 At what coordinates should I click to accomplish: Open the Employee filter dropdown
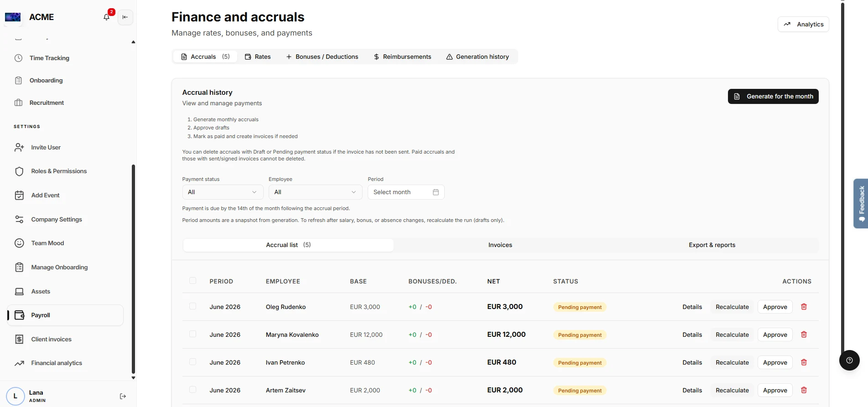[x=315, y=192]
